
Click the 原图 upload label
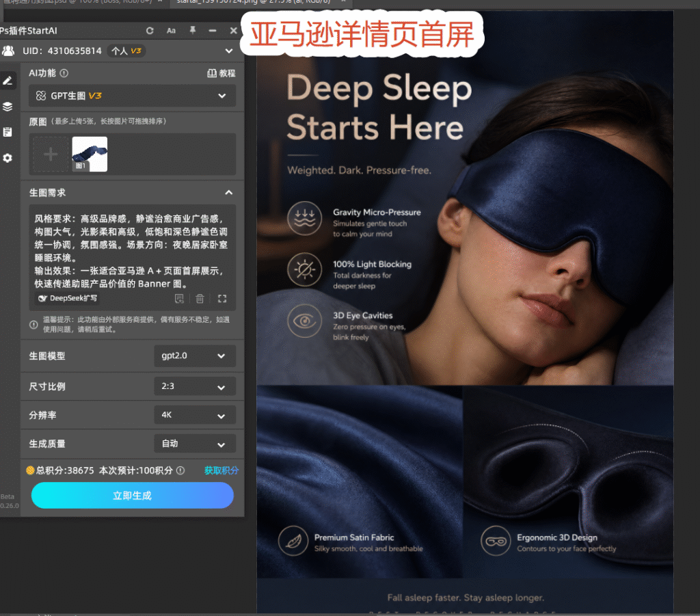[x=38, y=122]
